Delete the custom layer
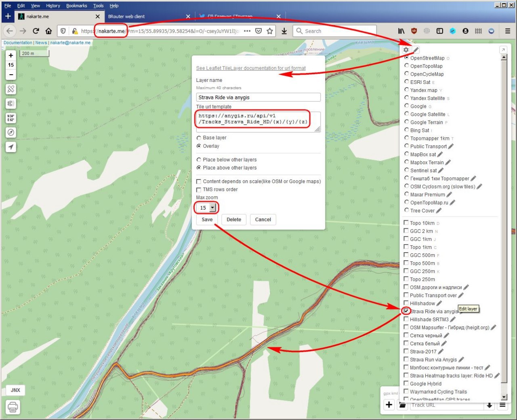 tap(234, 219)
